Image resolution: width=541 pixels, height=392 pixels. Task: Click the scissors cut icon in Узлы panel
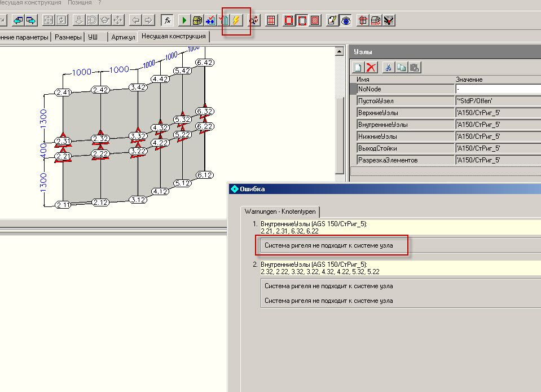pyautogui.click(x=388, y=67)
